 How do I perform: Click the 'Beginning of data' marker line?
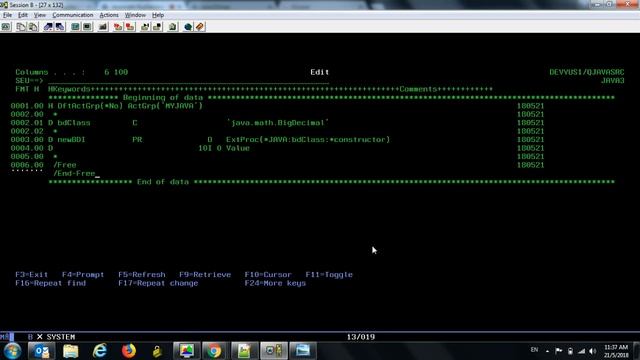(331, 98)
